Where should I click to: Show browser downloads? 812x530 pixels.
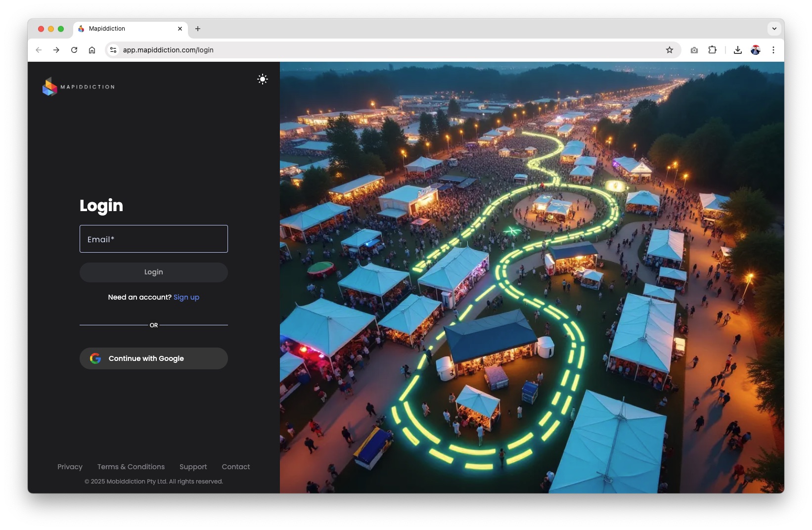click(737, 50)
